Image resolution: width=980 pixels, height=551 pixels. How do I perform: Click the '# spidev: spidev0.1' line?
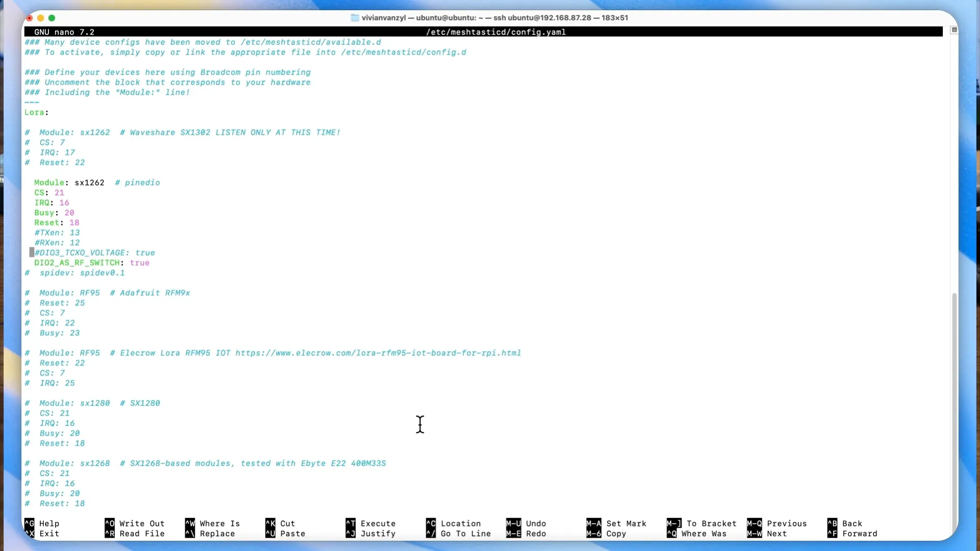(x=75, y=273)
